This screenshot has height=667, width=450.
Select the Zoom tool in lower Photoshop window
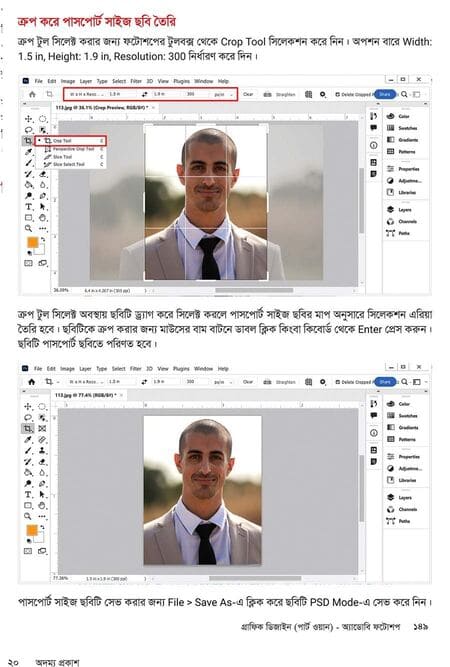tap(28, 516)
